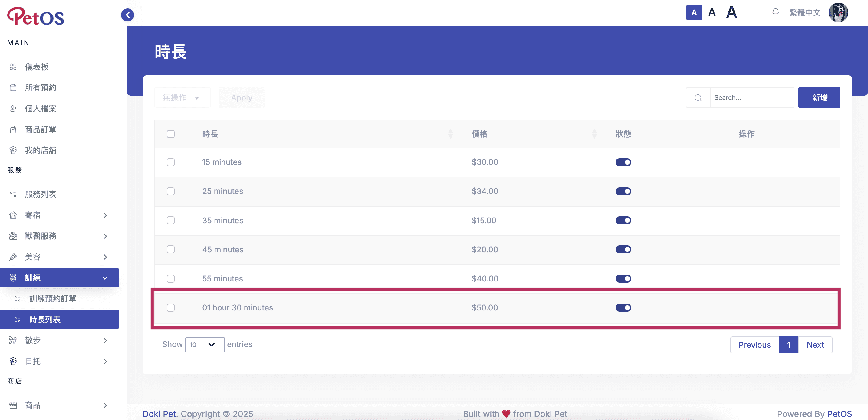Open the show entries count dropdown
Viewport: 868px width, 420px height.
click(x=205, y=345)
